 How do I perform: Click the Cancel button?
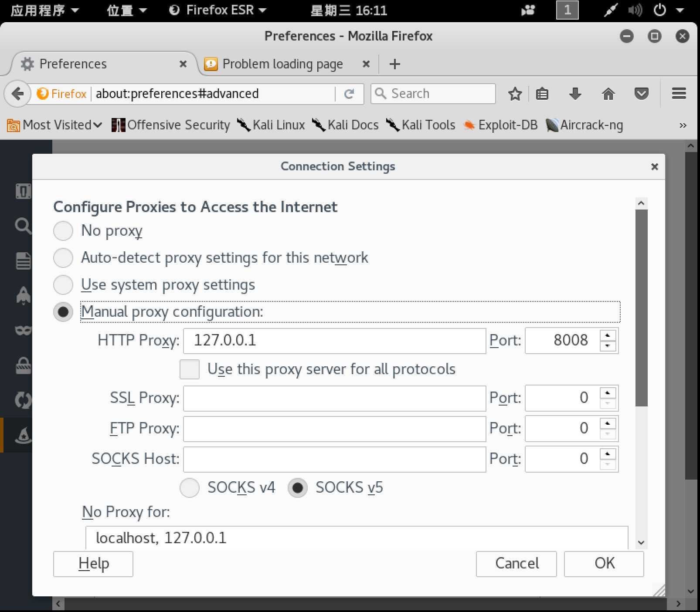point(516,564)
